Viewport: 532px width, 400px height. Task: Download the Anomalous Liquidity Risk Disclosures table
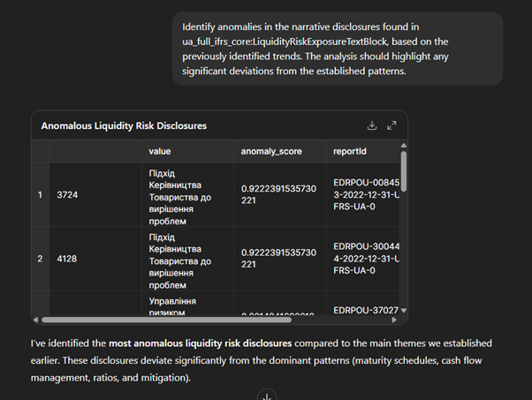372,125
